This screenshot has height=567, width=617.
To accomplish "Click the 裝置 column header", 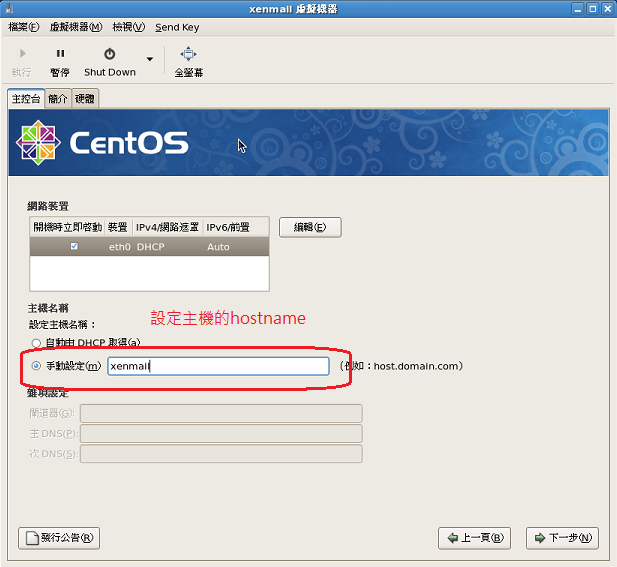I will pyautogui.click(x=118, y=227).
